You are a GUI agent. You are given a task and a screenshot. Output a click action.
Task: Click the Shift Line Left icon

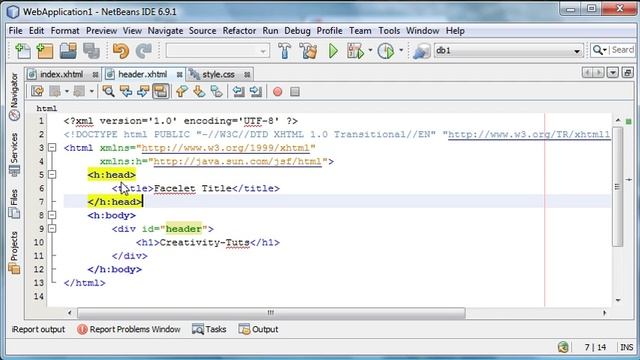[x=238, y=91]
